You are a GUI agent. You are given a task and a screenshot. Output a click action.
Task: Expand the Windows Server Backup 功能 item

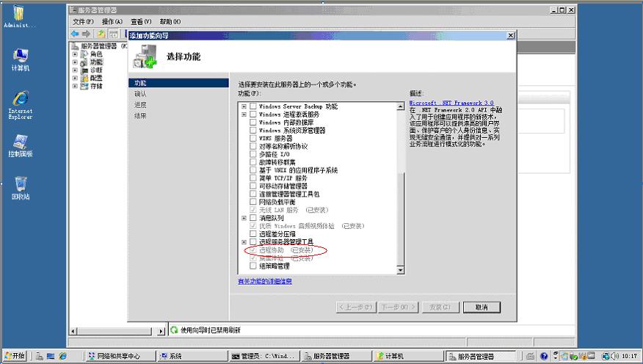point(244,106)
